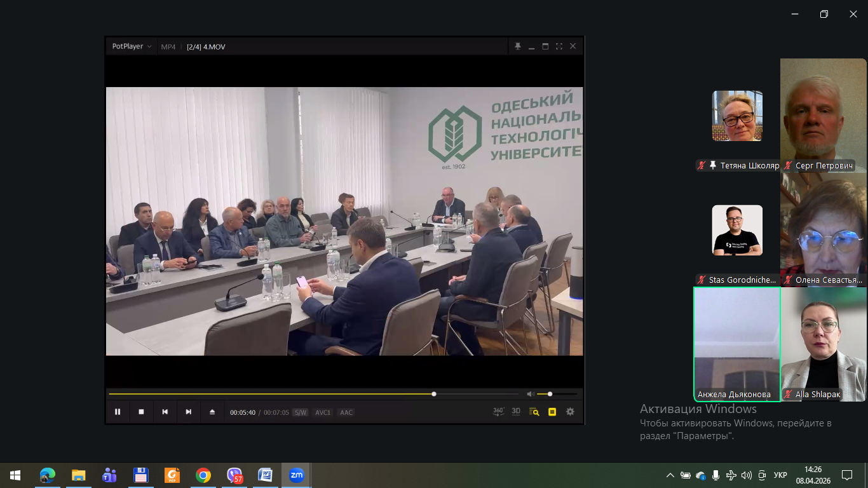Screen dimensions: 868x488
Task: Open PotPlayer settings gear
Action: (x=570, y=412)
